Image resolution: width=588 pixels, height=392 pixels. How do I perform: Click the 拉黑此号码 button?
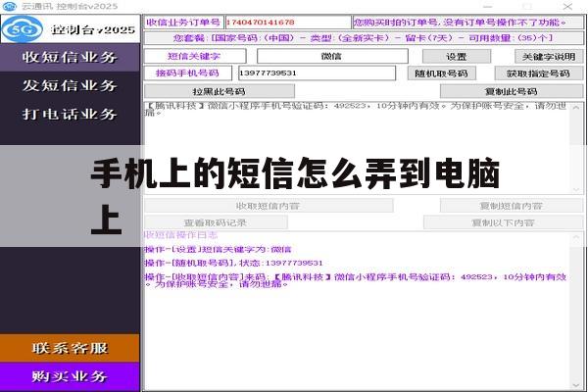click(x=219, y=91)
